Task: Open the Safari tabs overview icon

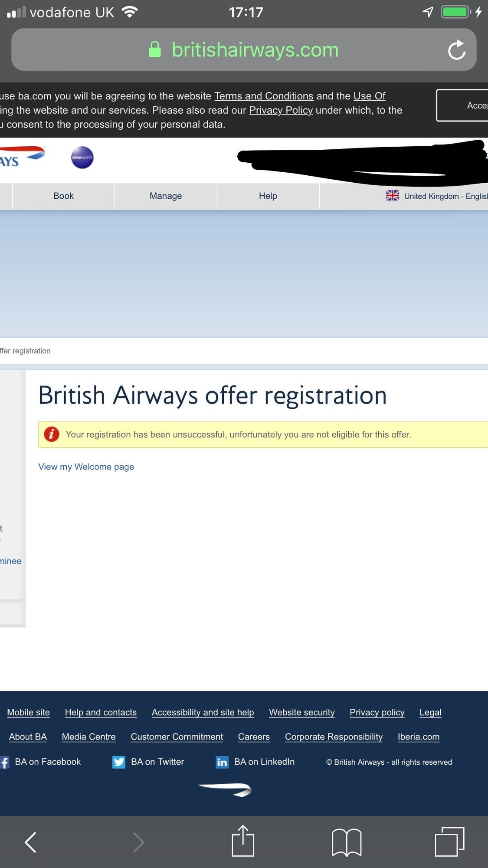Action: click(450, 842)
